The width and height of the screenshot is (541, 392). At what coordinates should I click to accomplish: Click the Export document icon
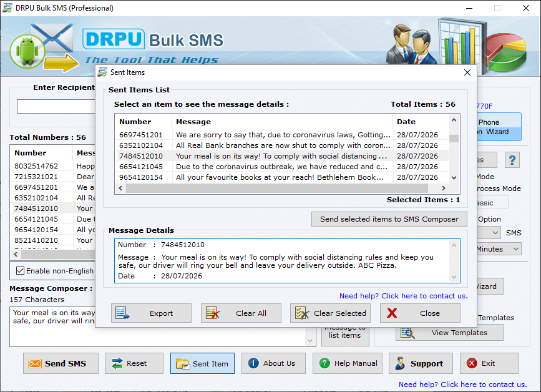pos(122,313)
